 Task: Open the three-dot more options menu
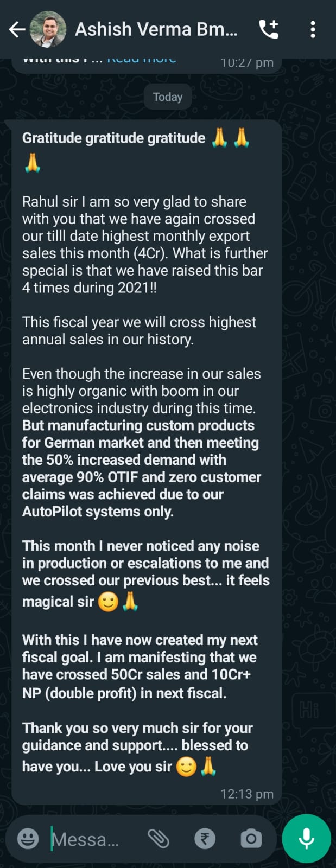click(313, 29)
